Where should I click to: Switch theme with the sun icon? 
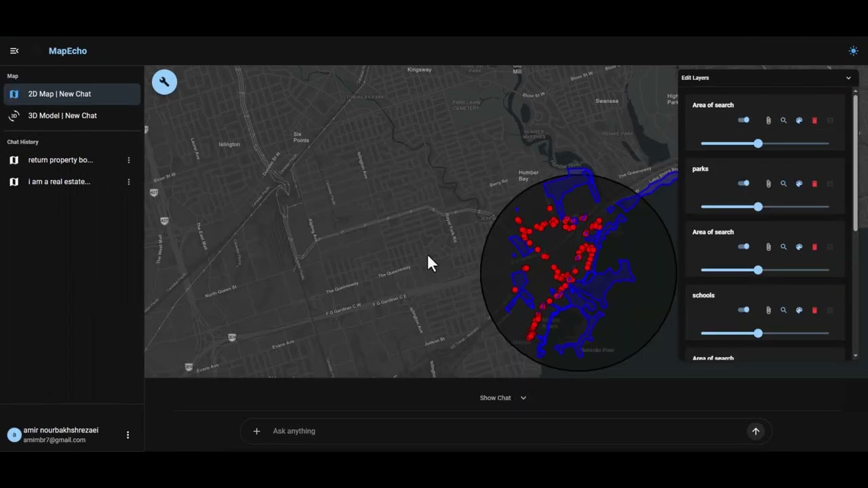click(853, 51)
